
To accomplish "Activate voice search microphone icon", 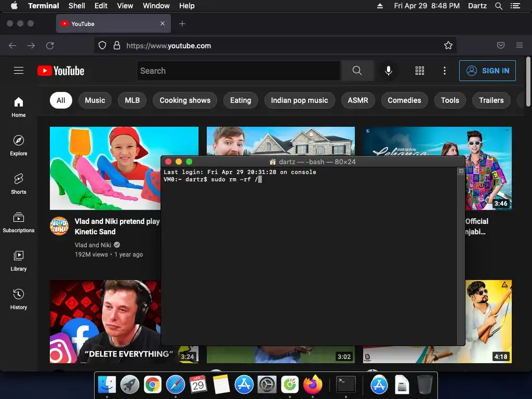I will (389, 71).
